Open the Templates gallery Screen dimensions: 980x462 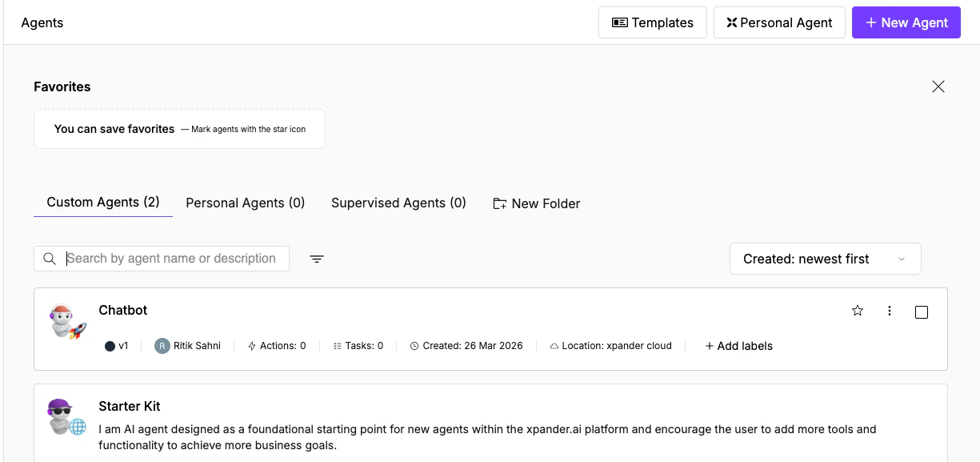click(652, 22)
